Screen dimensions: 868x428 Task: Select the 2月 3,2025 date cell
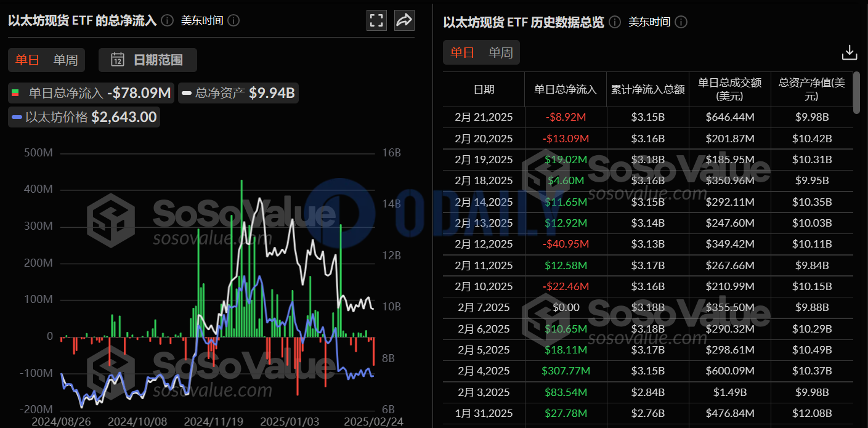point(484,392)
